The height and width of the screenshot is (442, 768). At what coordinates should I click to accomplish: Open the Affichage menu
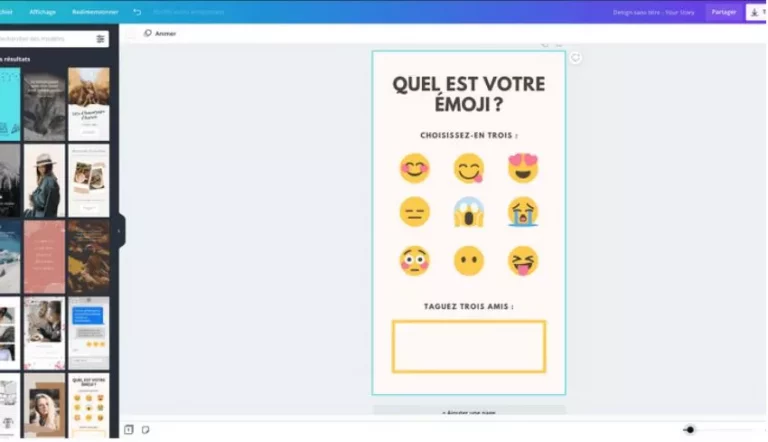43,12
